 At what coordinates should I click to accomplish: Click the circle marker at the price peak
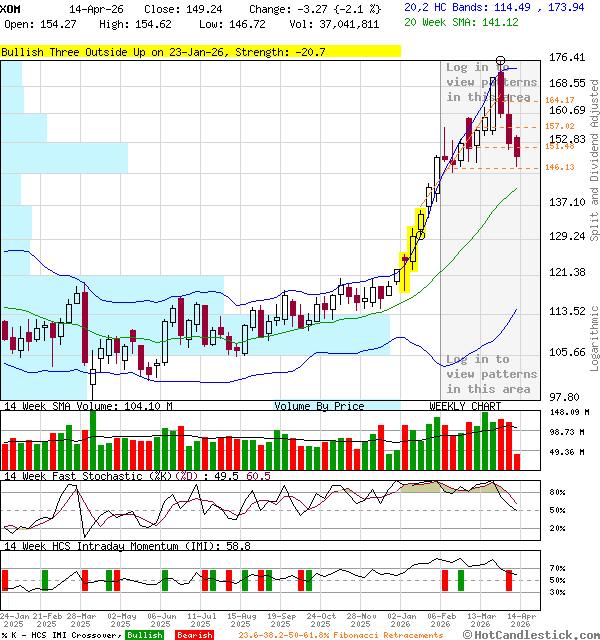500,61
